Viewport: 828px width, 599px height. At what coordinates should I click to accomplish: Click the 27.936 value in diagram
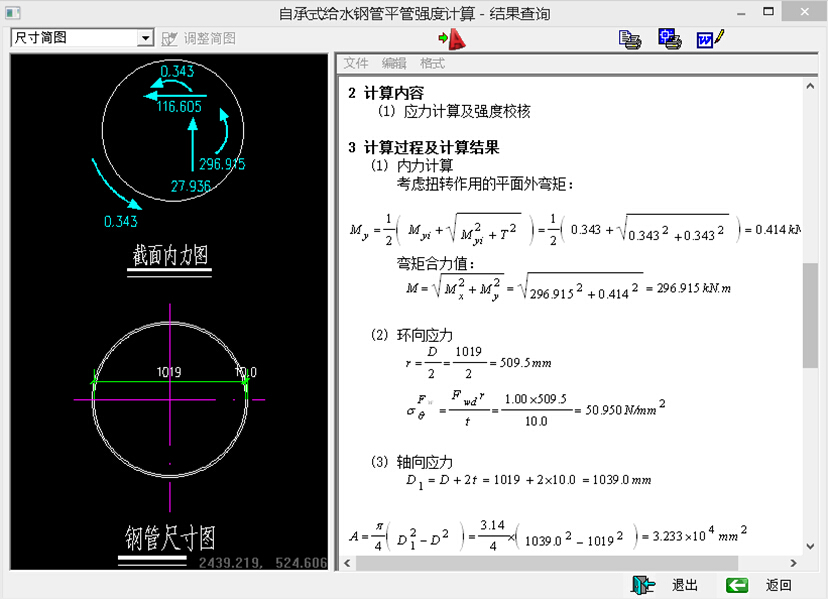point(191,186)
